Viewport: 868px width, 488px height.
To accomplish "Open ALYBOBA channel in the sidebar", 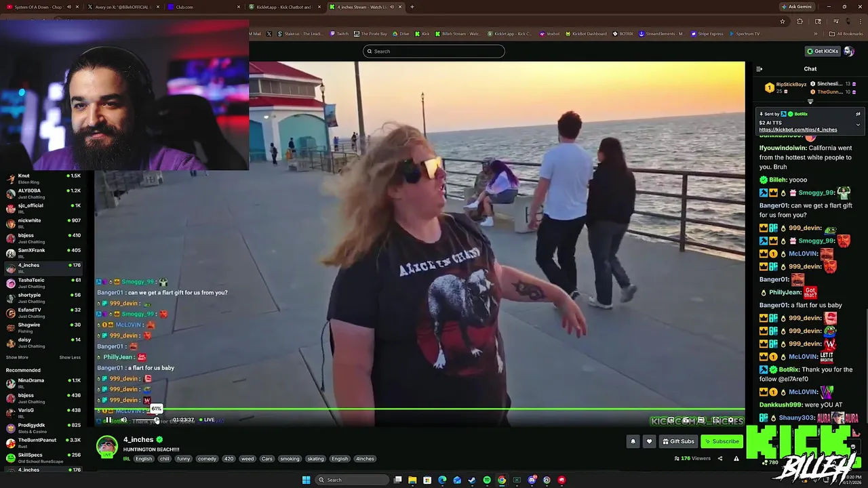I will click(43, 193).
